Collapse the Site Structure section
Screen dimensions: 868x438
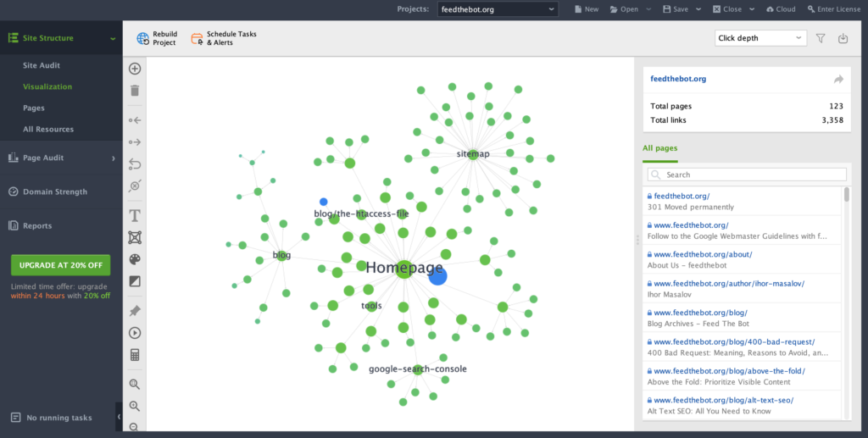pos(113,38)
